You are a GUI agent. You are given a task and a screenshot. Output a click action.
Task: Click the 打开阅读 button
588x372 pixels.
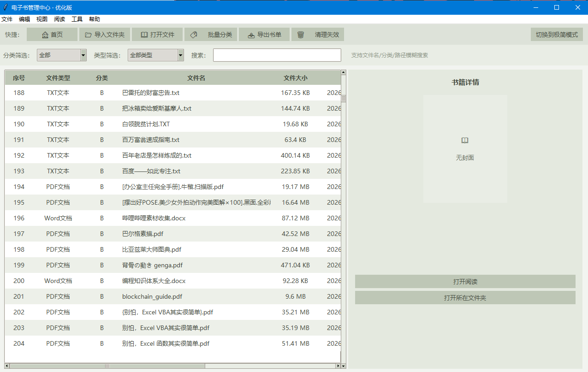pyautogui.click(x=465, y=282)
